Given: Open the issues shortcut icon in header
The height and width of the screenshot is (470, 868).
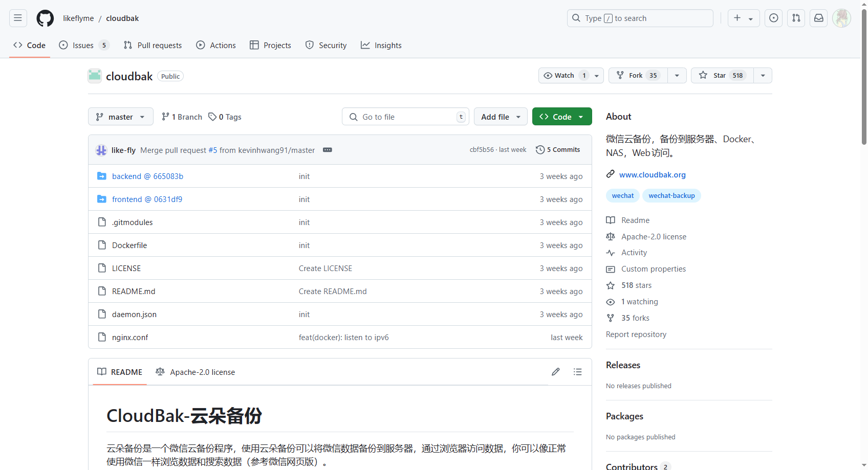Looking at the screenshot, I should tap(774, 18).
